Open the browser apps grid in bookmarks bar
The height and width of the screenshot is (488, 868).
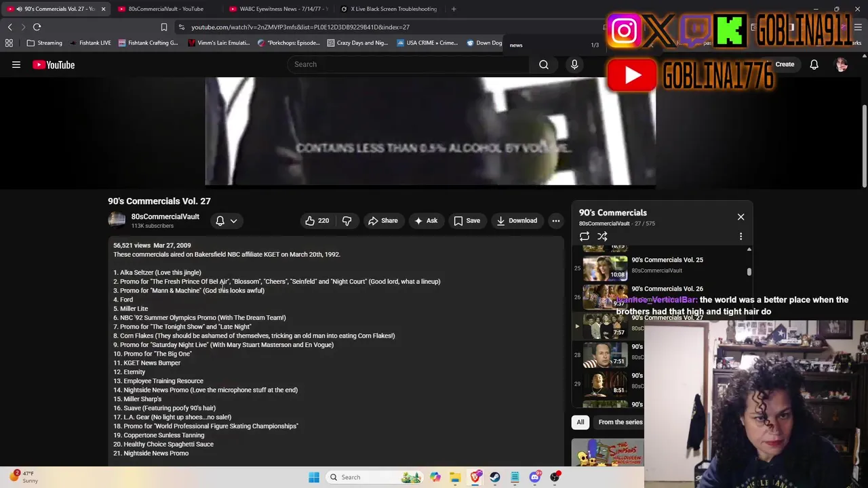point(9,43)
